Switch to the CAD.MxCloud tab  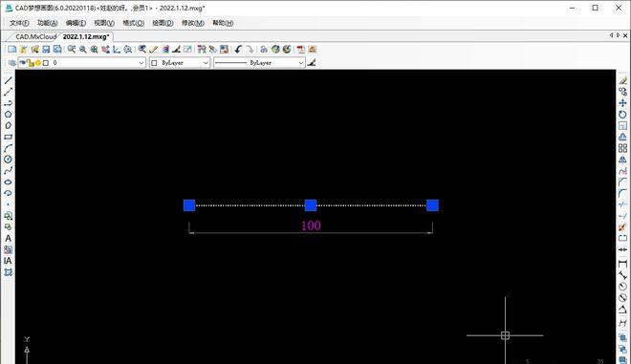click(x=35, y=36)
